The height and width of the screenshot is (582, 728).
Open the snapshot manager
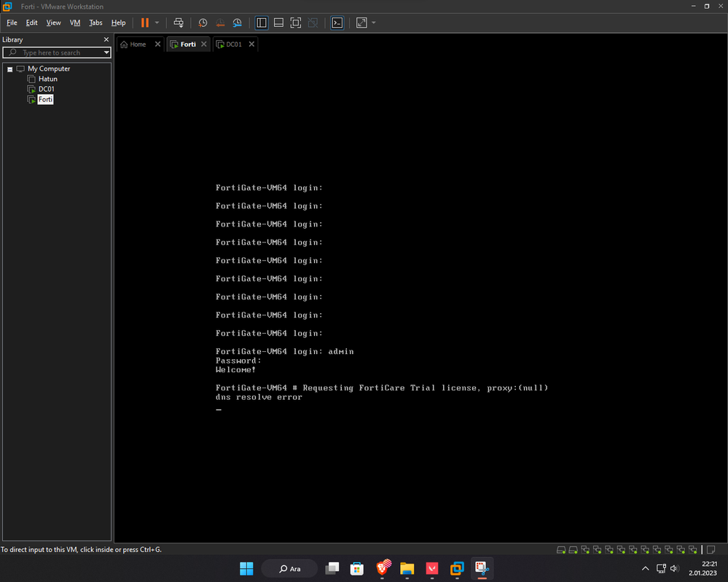click(x=238, y=23)
